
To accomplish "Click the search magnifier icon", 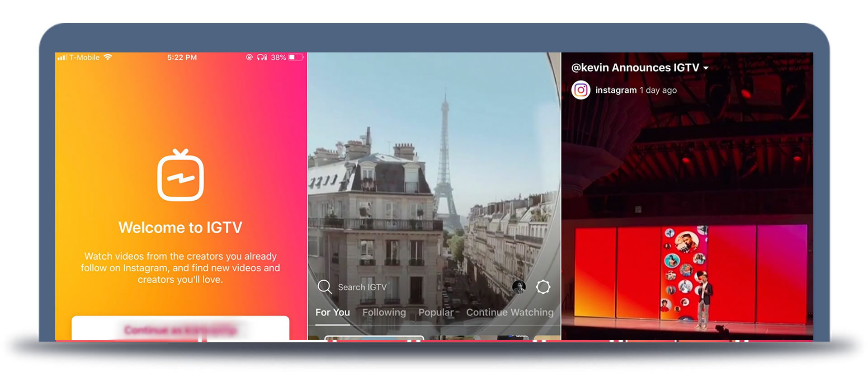I will 325,287.
